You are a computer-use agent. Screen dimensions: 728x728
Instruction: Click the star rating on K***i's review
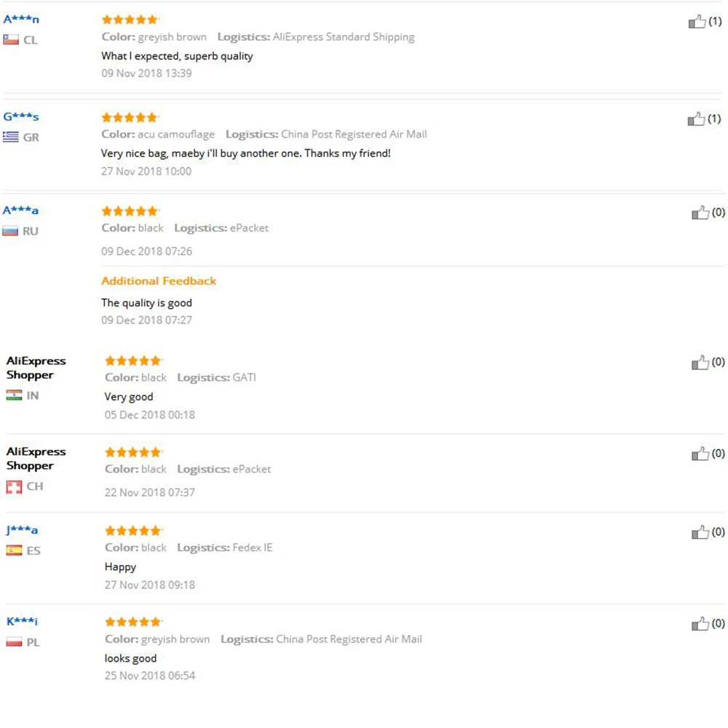[x=132, y=622]
